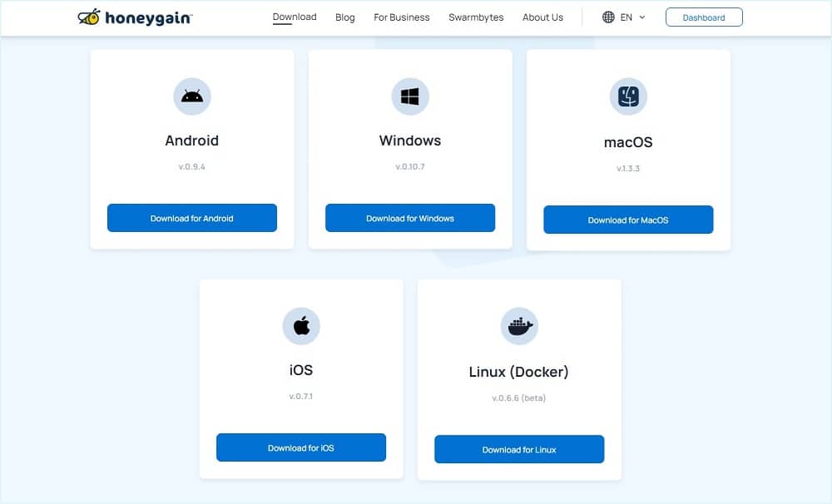
Task: Click Download for MacOS button
Action: point(628,220)
